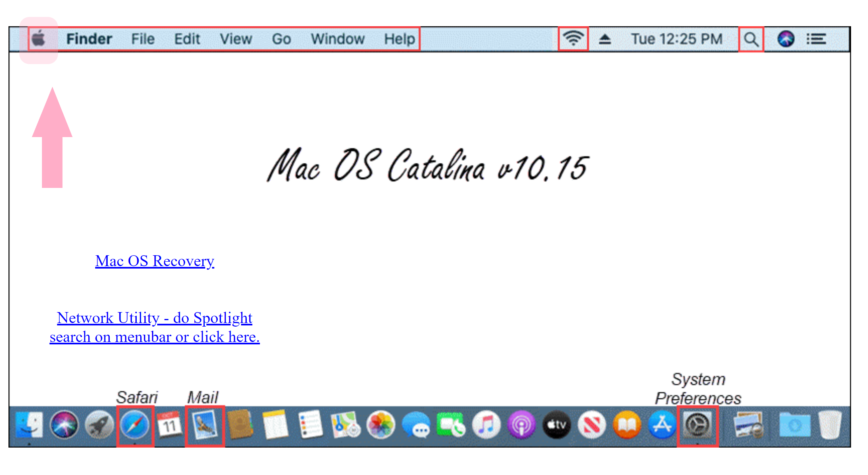Open Calendar in the Dock
Screen dimensions: 868x475
(x=169, y=425)
